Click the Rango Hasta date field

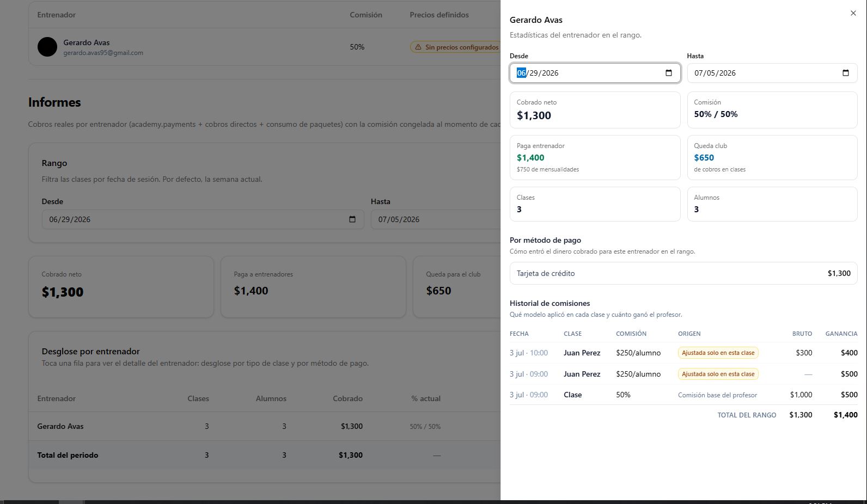click(436, 219)
